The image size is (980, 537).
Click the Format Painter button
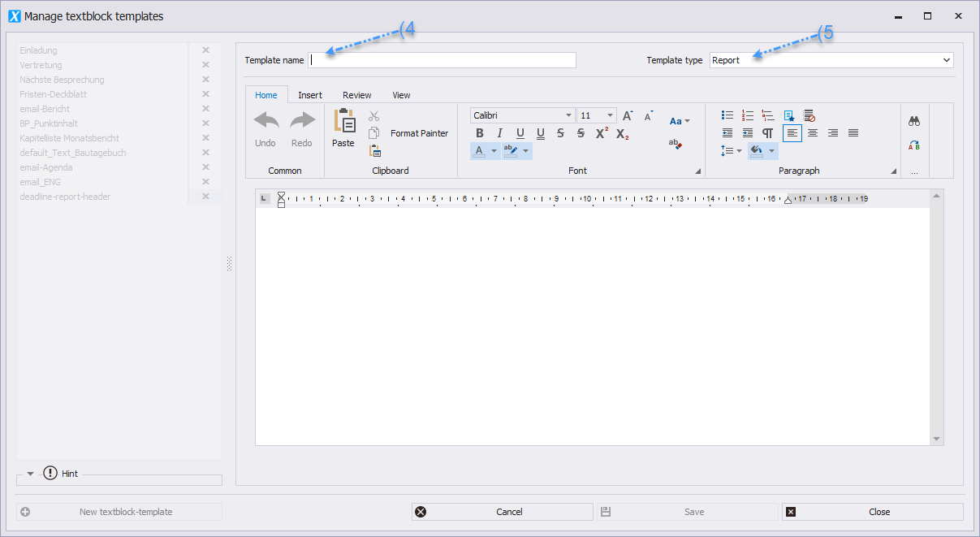coord(419,133)
